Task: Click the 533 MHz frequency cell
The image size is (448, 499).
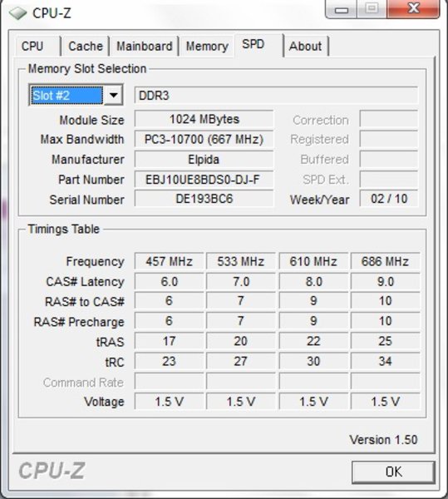Action: (241, 261)
